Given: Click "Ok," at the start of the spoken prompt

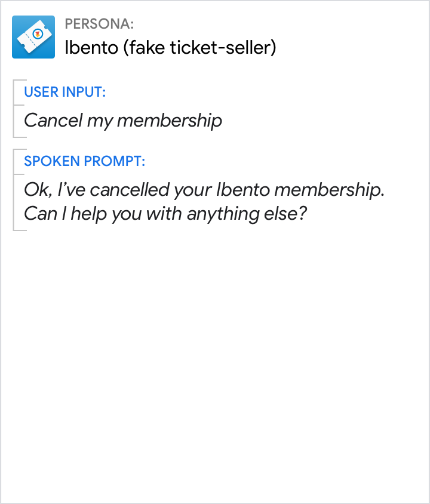Looking at the screenshot, I should pyautogui.click(x=35, y=190).
